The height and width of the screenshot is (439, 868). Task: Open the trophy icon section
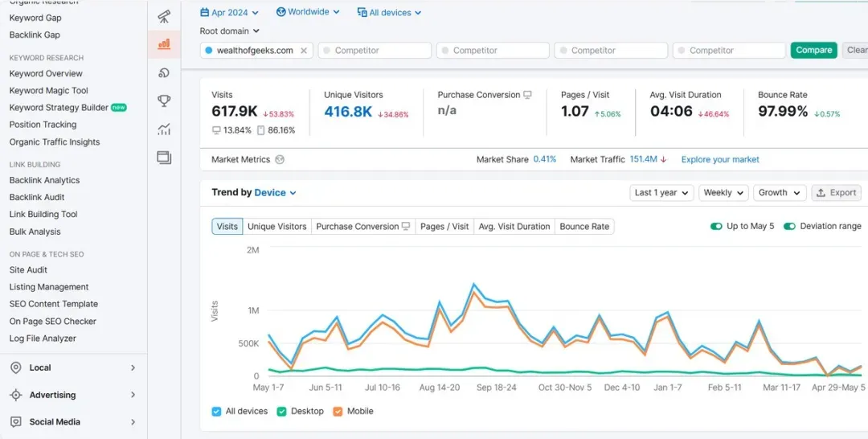[x=164, y=101]
